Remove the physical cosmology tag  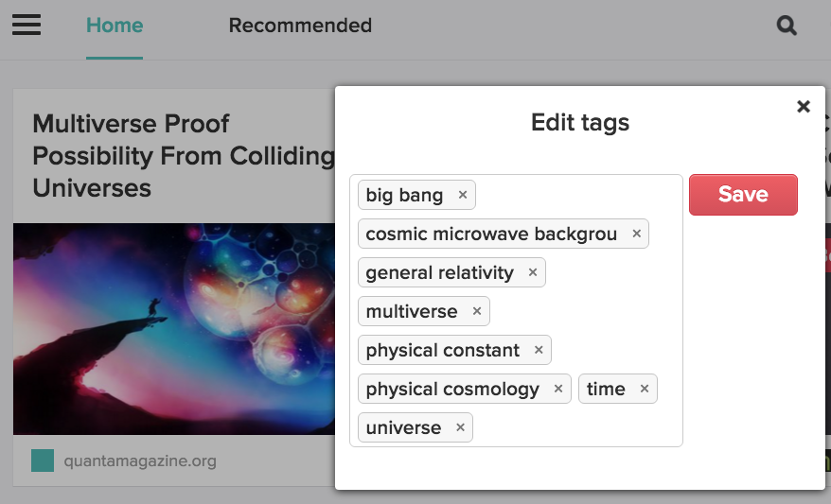pyautogui.click(x=558, y=389)
